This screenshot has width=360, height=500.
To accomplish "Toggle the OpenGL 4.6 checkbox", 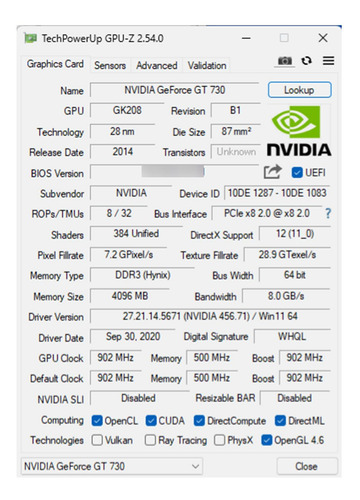I will tap(267, 440).
